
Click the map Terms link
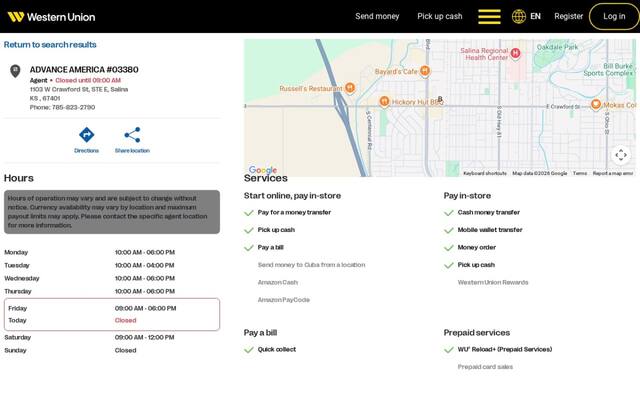tap(580, 173)
